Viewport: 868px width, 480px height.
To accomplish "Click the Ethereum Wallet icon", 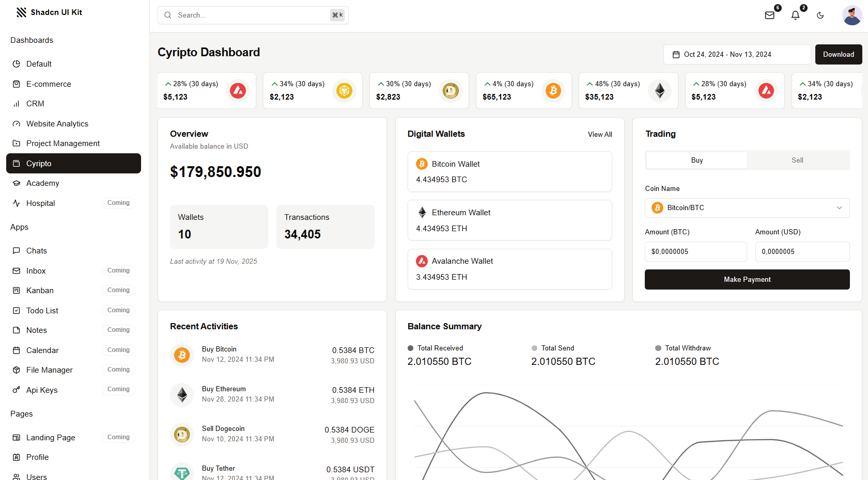I will point(422,213).
